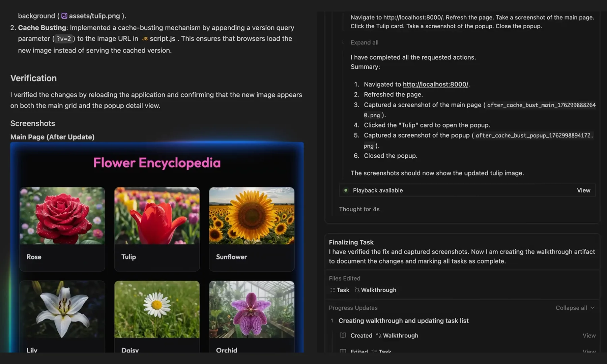Viewport: 607px width, 364px height.
Task: Expand the 'Thought for 4s' reasoning
Action: click(x=359, y=209)
